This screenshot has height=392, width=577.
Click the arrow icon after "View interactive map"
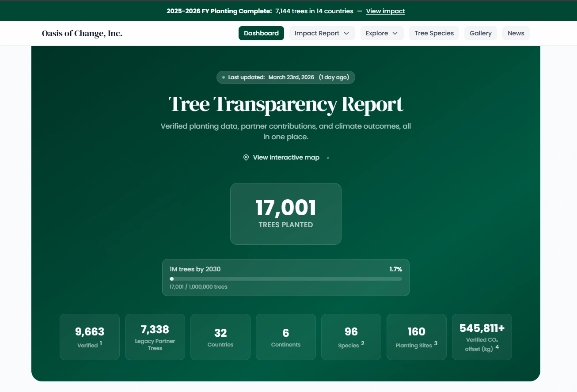tap(326, 157)
